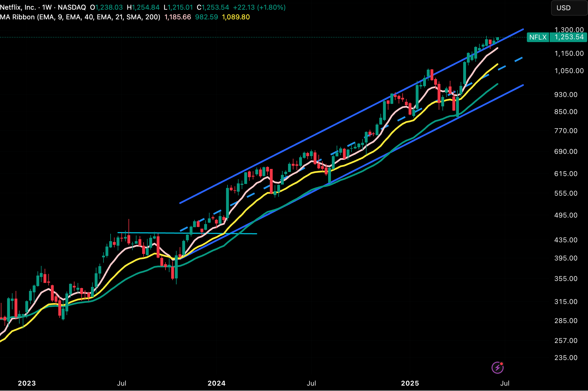This screenshot has width=588, height=391.
Task: Click the 1W interval in legend
Action: (x=47, y=7)
